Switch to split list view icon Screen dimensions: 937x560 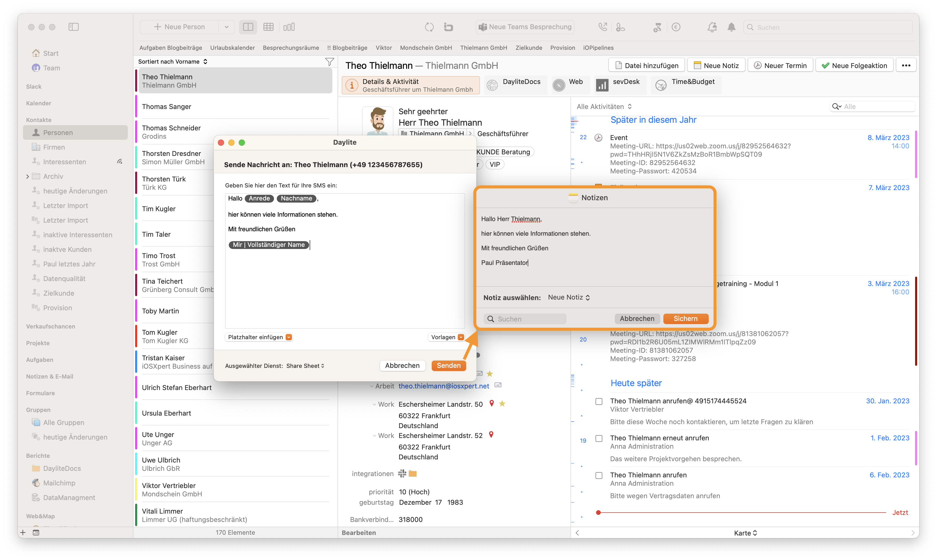pos(248,27)
